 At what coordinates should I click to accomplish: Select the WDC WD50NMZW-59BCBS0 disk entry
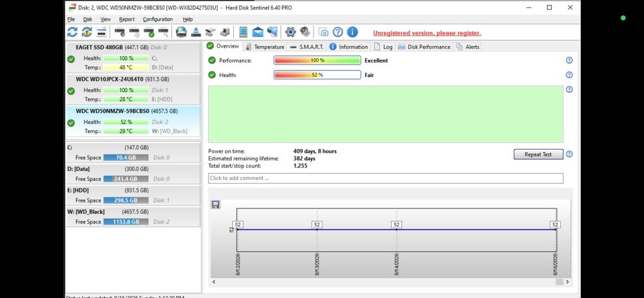(133, 121)
